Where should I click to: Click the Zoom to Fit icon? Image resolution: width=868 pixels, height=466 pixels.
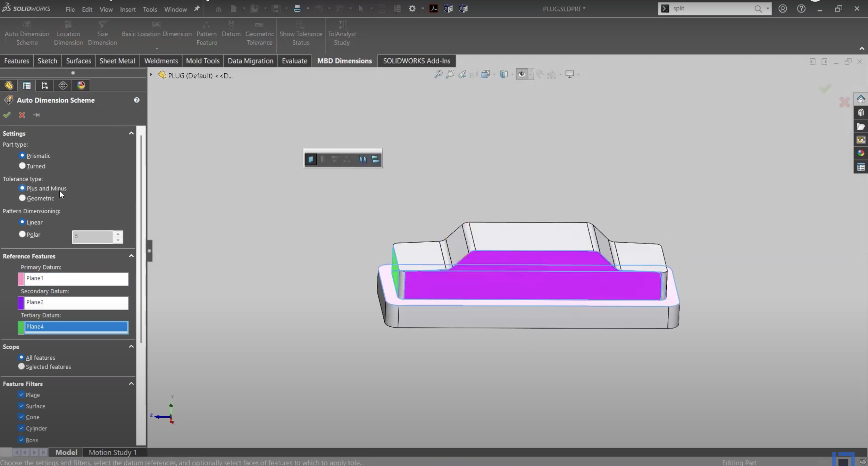coord(438,74)
